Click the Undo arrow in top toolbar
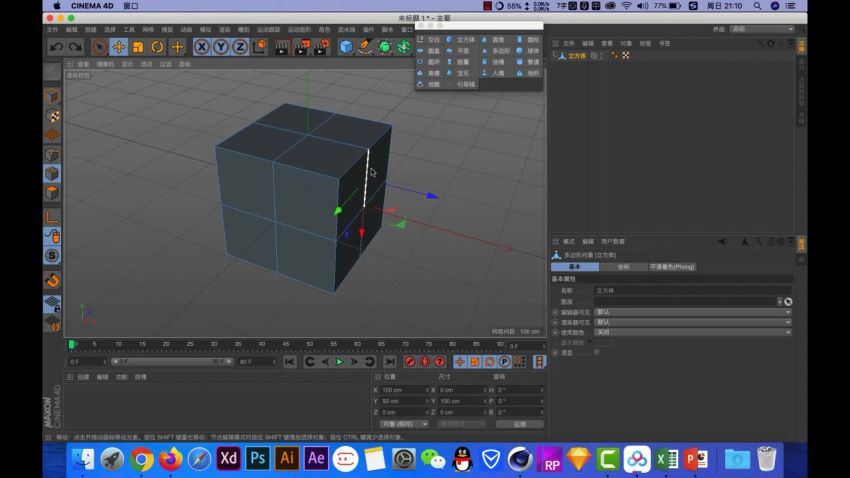The height and width of the screenshot is (478, 850). pos(56,47)
